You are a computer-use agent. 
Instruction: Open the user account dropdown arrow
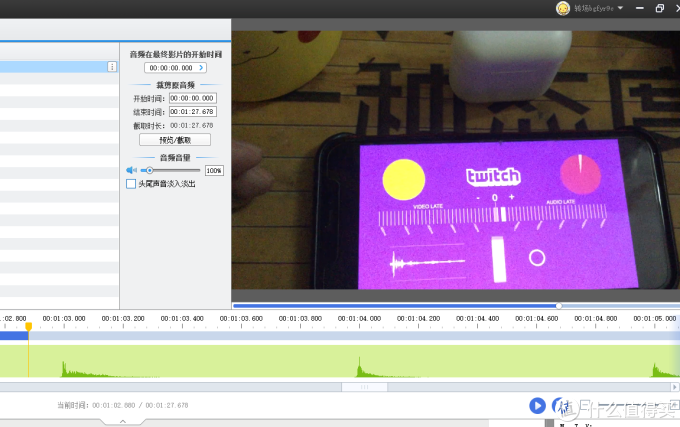620,8
